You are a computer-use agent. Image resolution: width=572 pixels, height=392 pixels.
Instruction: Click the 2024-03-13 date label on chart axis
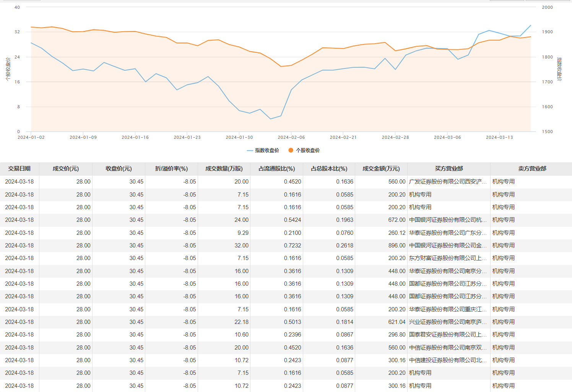(x=499, y=137)
